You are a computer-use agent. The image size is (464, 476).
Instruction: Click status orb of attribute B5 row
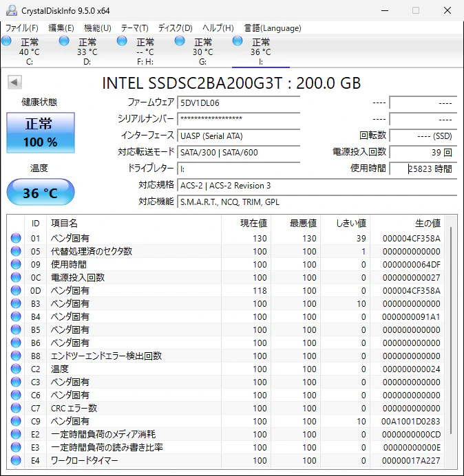coord(16,329)
